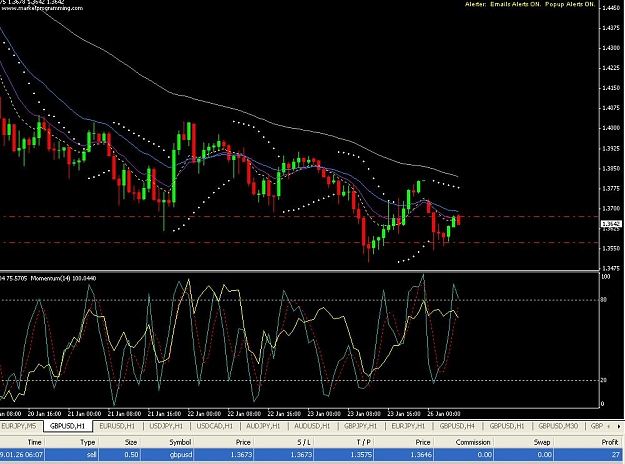The width and height of the screenshot is (625, 464).
Task: Click the Alerter Emails Alerts ON status text
Action: pyautogui.click(x=503, y=4)
